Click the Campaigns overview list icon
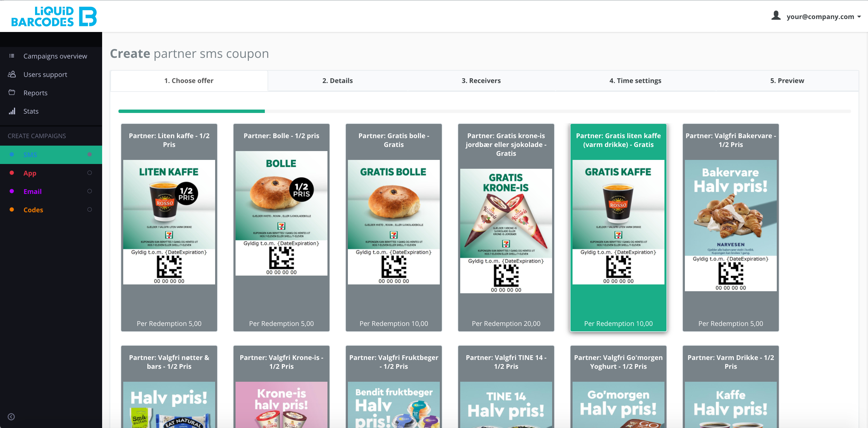 (12, 56)
